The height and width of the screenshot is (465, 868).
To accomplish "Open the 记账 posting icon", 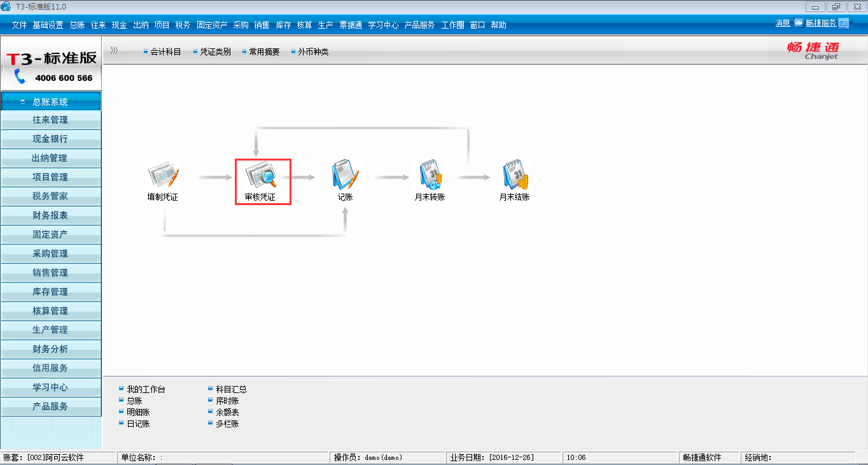I will [x=345, y=176].
